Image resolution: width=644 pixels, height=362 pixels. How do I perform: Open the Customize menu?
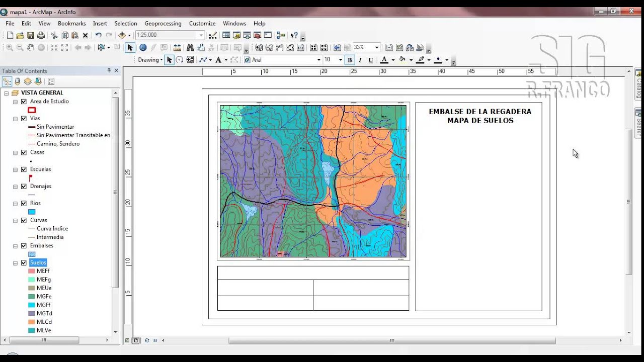(x=202, y=24)
